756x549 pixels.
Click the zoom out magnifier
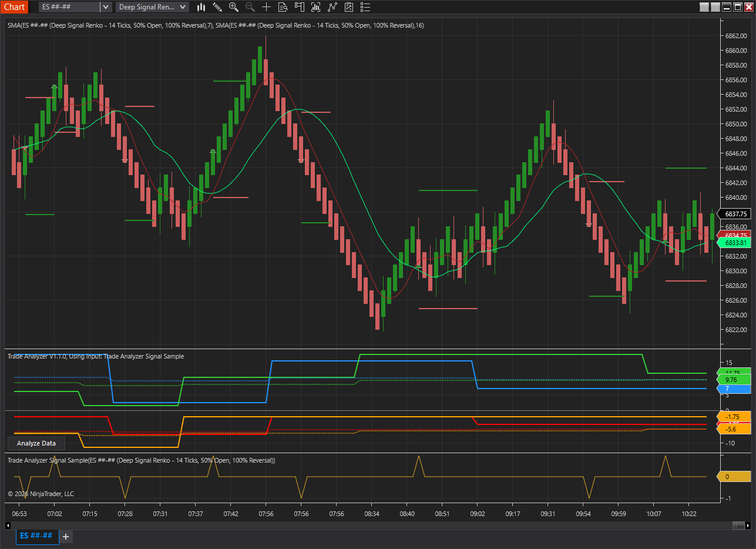tap(250, 7)
